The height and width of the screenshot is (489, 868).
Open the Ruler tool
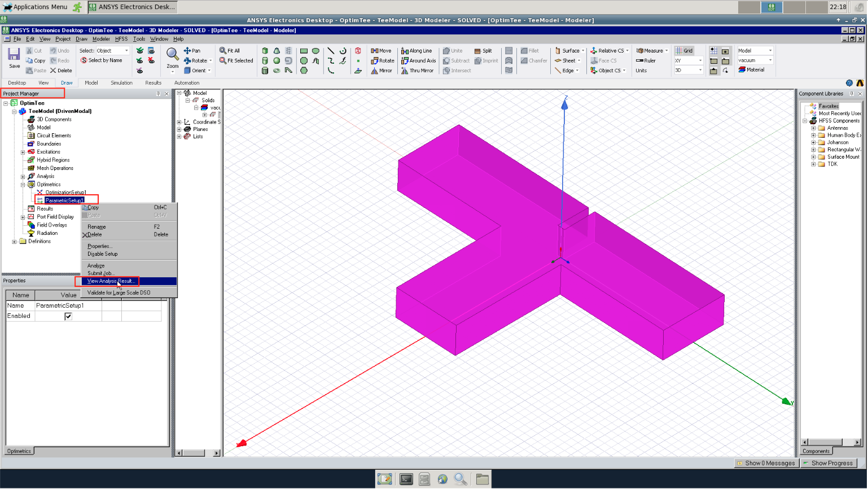click(x=646, y=60)
